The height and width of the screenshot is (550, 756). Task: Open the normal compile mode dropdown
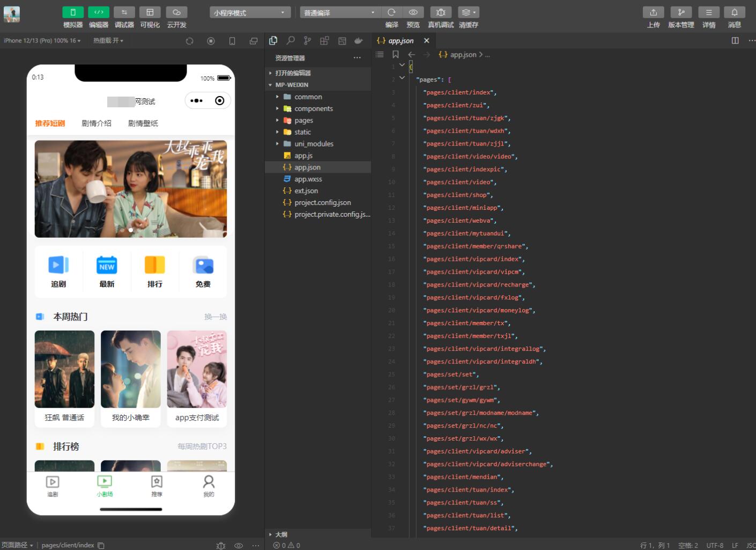pos(340,12)
